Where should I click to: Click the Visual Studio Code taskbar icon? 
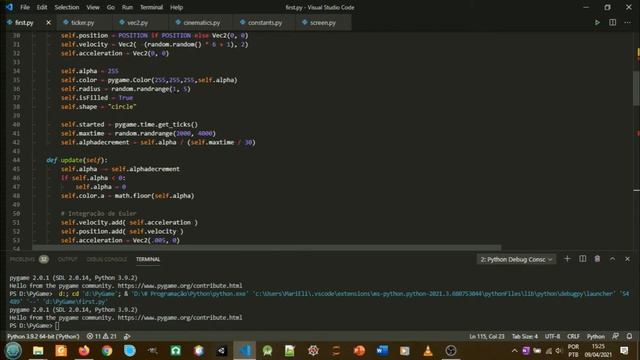coord(245,351)
